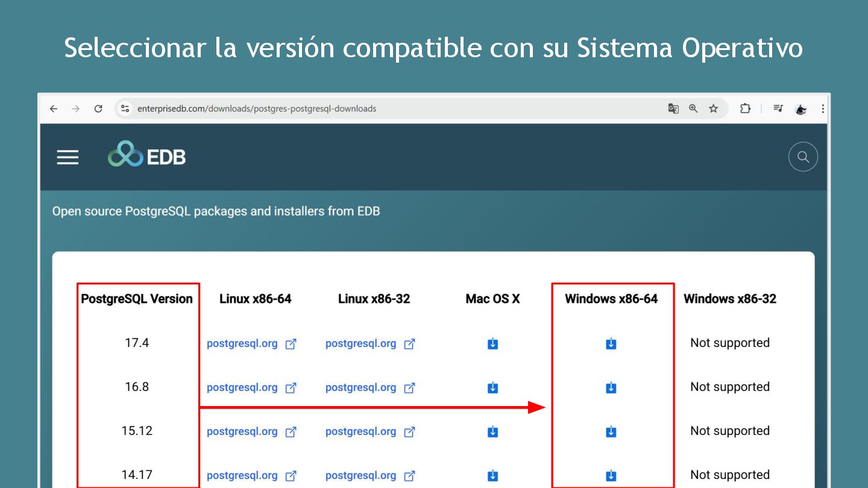868x488 pixels.
Task: Click the browser back arrow
Action: click(x=54, y=109)
